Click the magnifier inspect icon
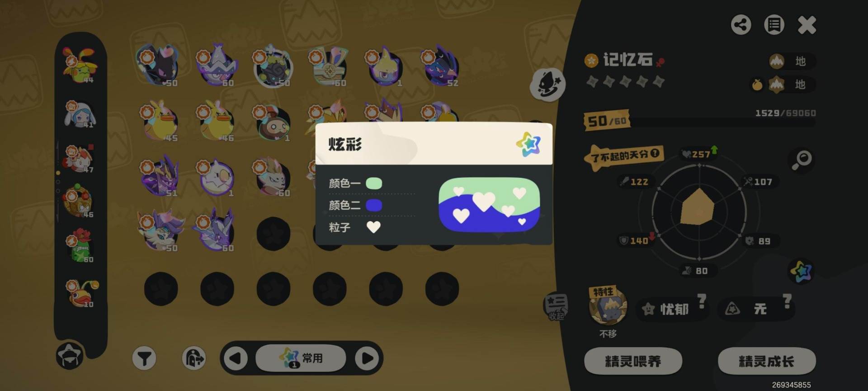The width and height of the screenshot is (868, 391). (x=802, y=159)
